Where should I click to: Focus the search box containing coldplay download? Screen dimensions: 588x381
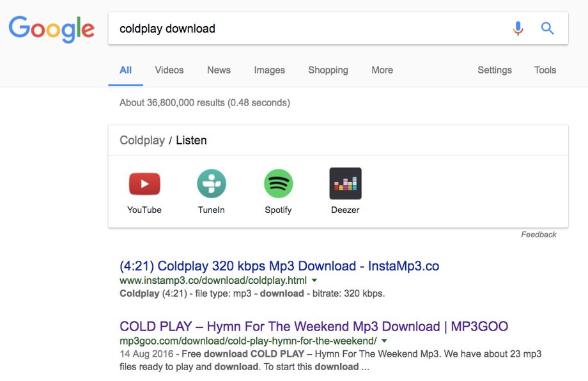tap(307, 29)
